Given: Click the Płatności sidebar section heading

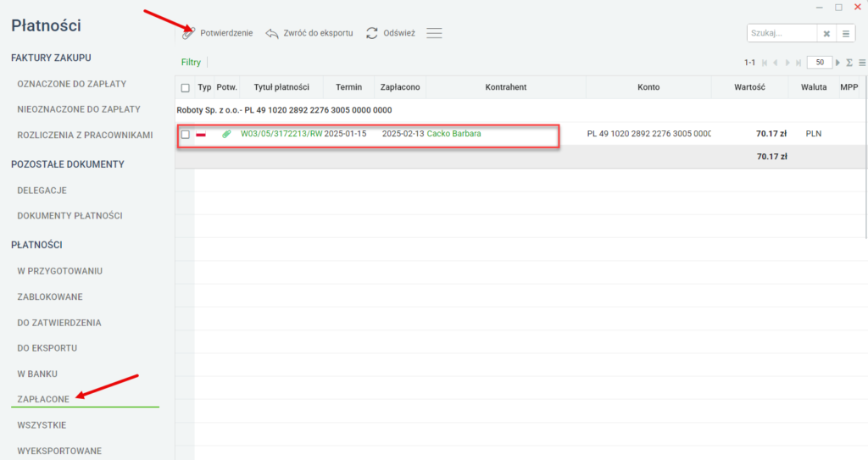Looking at the screenshot, I should pyautogui.click(x=36, y=245).
